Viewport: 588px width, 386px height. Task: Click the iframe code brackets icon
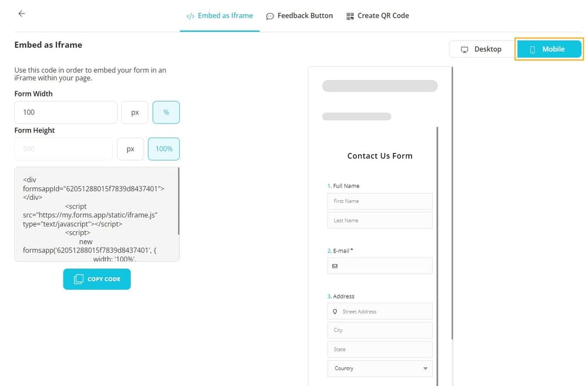(190, 16)
